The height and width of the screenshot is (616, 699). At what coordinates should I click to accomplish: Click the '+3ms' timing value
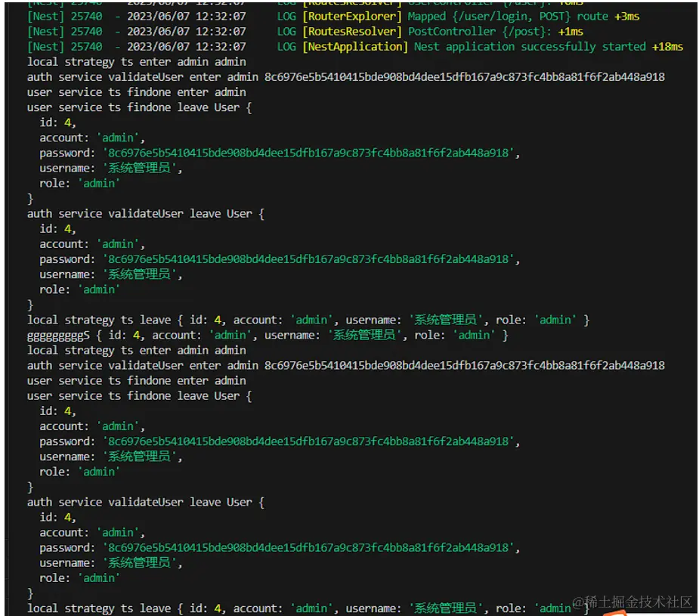coord(626,17)
